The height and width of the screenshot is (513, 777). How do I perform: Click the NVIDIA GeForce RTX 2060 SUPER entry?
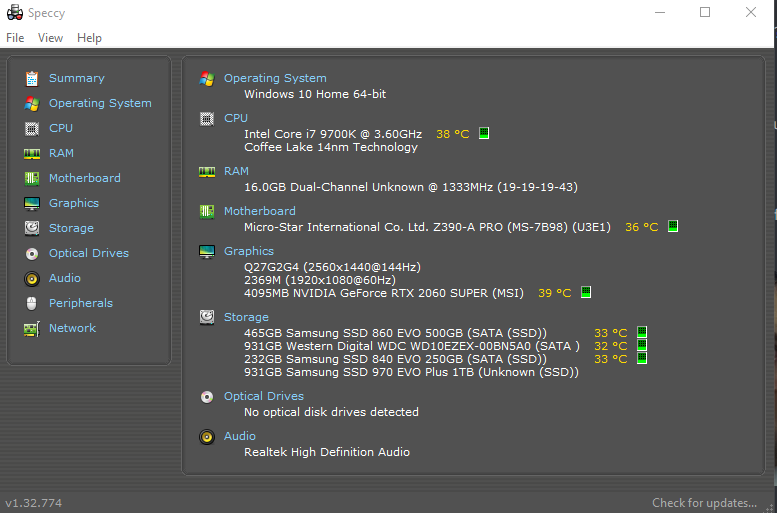tap(384, 293)
